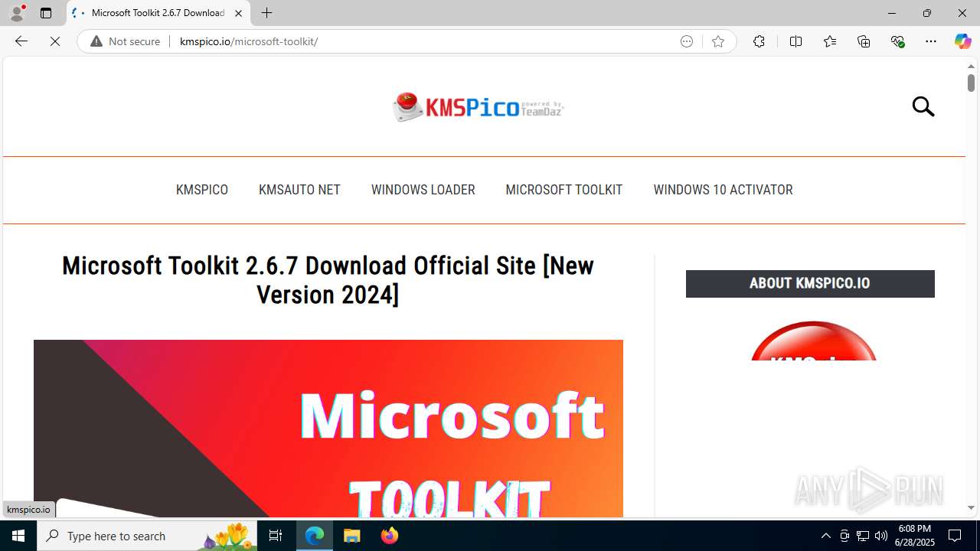Click the taskbar search box
Viewport: 980px width, 551px height.
[x=145, y=536]
